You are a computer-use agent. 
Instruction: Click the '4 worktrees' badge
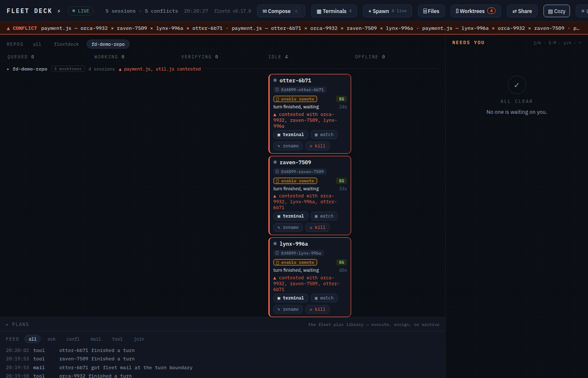68,69
